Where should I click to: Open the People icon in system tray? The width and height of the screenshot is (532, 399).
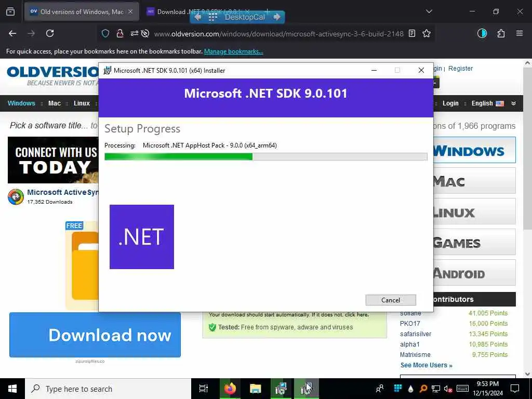(380, 389)
